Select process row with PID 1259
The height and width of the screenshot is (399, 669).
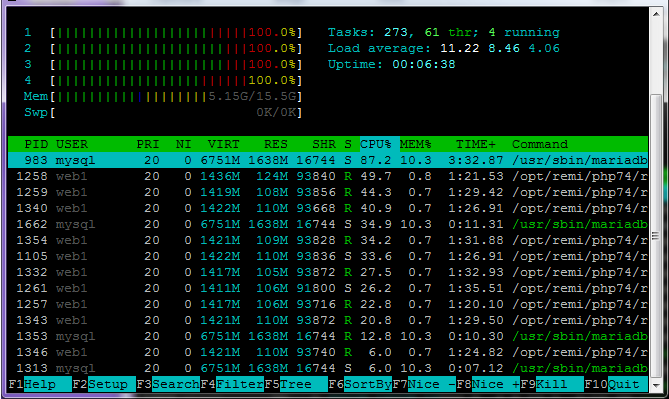[328, 192]
